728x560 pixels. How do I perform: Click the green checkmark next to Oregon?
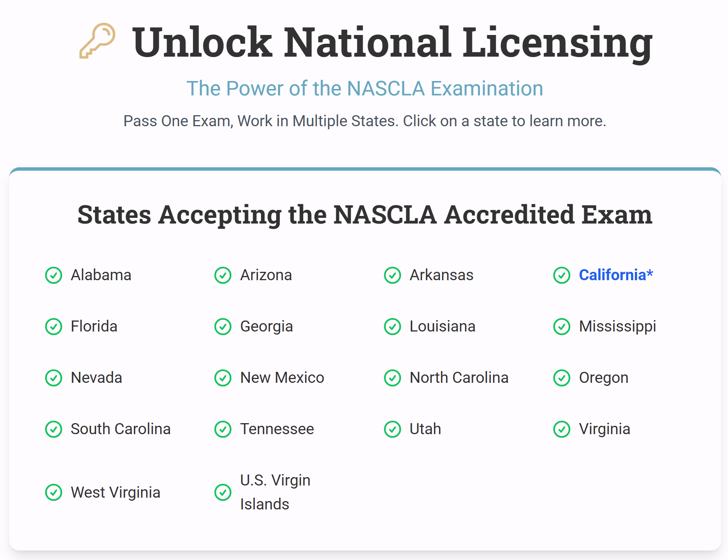pos(562,378)
